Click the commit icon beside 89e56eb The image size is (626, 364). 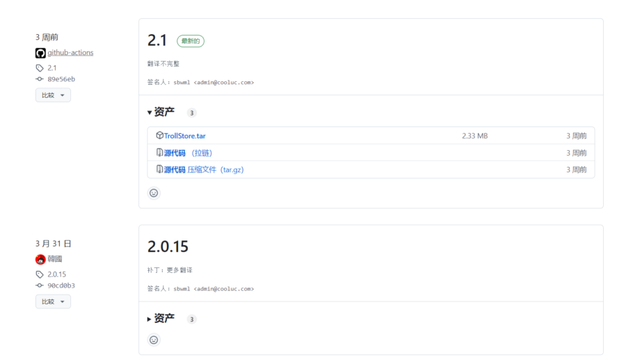40,79
